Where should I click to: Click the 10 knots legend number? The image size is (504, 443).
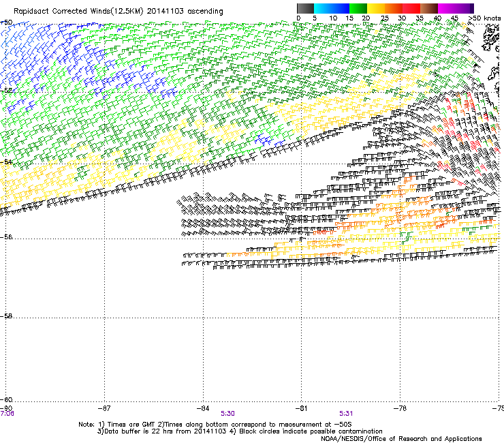click(333, 18)
